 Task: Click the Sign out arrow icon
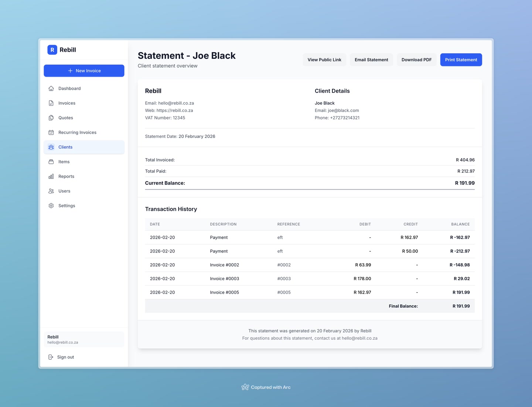51,357
